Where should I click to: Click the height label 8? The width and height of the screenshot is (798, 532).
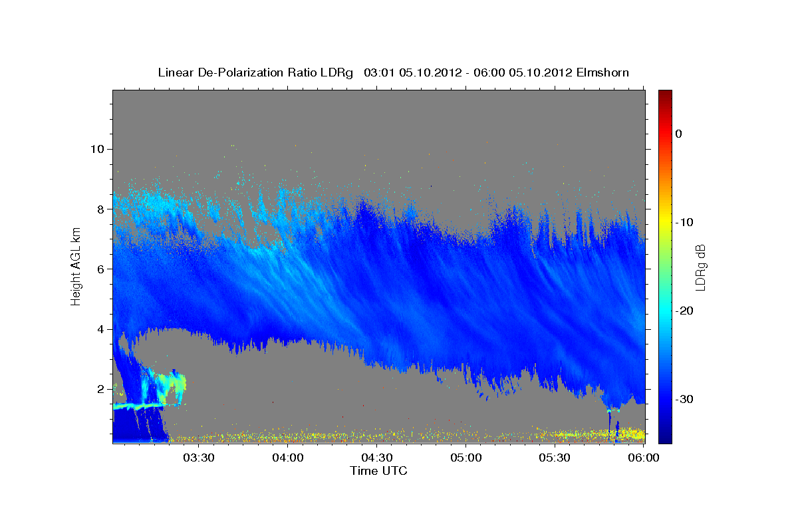pos(100,209)
